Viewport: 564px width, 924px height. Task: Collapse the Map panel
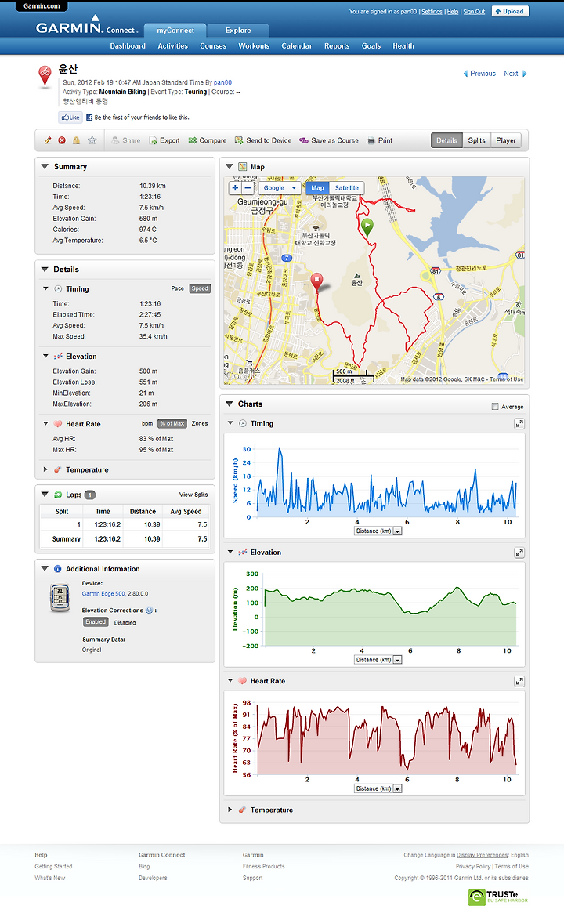click(230, 167)
